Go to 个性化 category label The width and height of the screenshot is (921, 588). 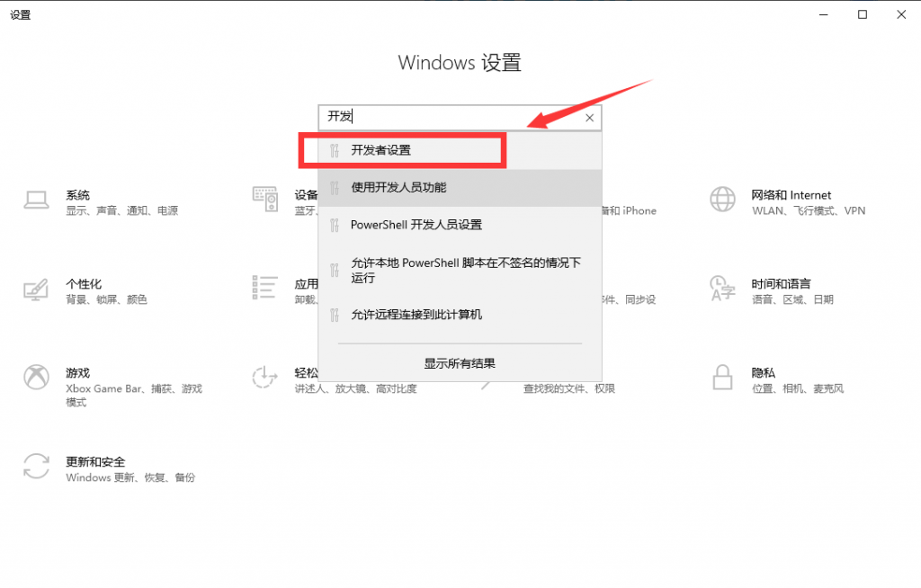(x=84, y=284)
